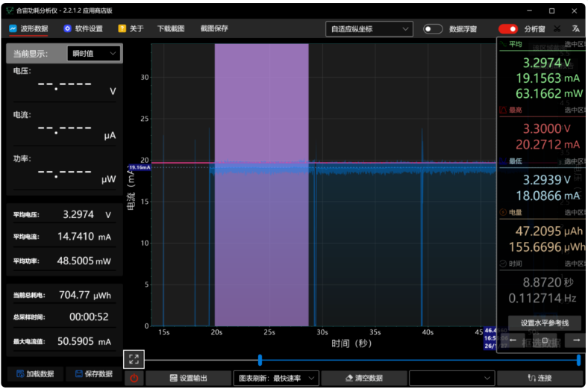Click the green 平均 average wave icon
588x389 pixels.
503,44
